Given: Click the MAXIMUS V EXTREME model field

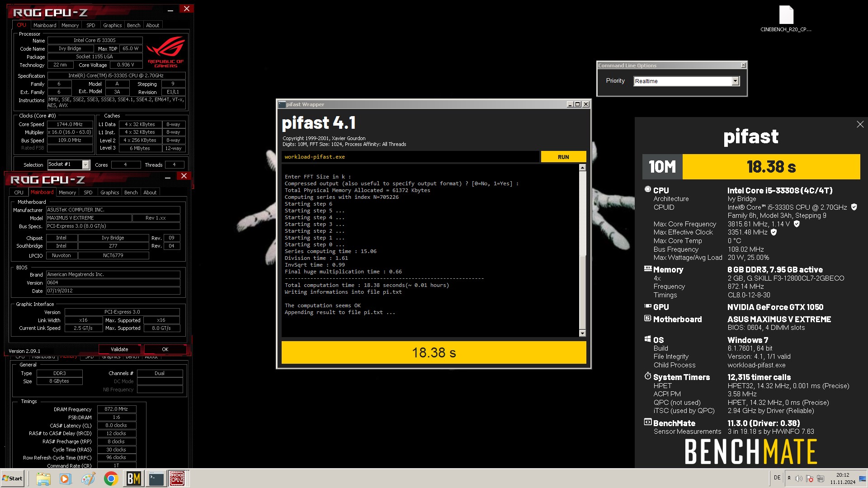Looking at the screenshot, I should 89,218.
